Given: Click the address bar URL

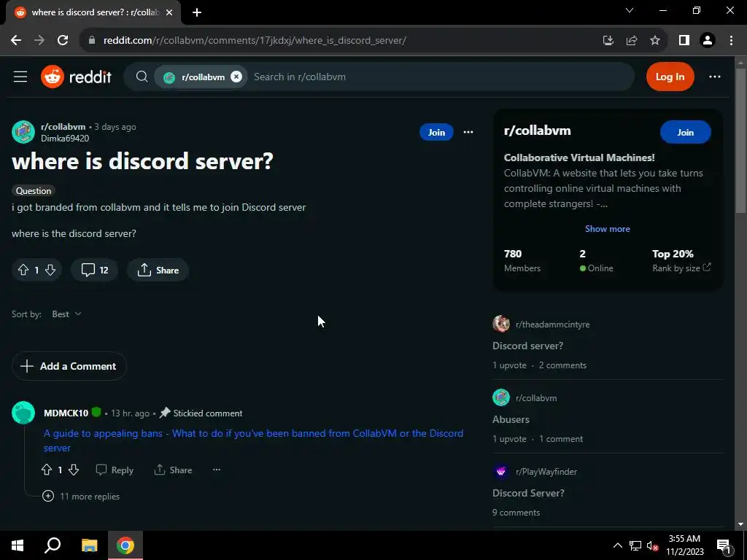Looking at the screenshot, I should pyautogui.click(x=255, y=41).
